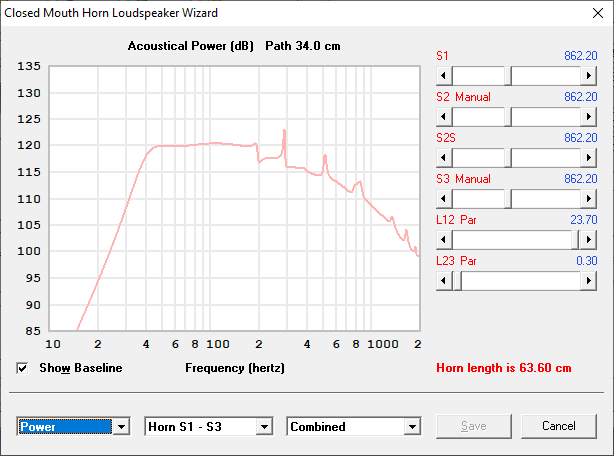Click the S2 Manual label
The image size is (614, 456).
[463, 97]
